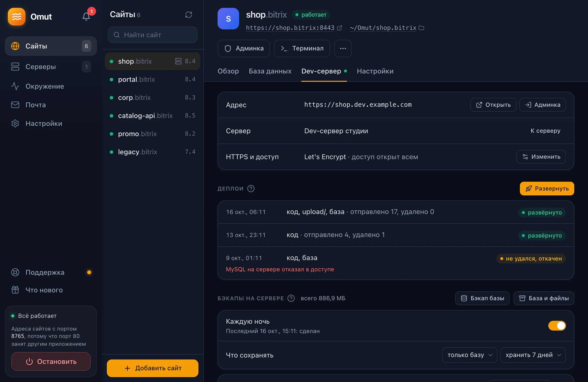Click Открыть button in Адрес row
The image size is (588, 382).
[493, 105]
